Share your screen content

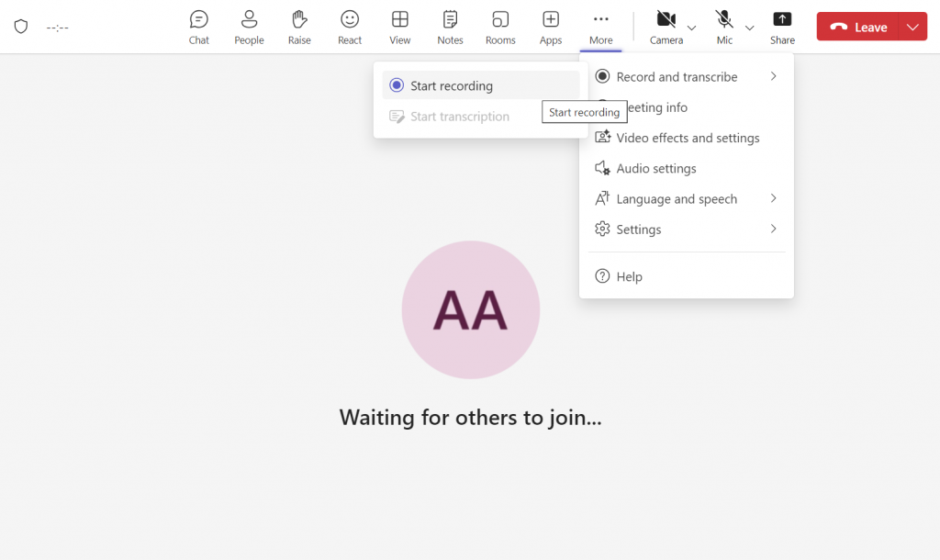[782, 27]
